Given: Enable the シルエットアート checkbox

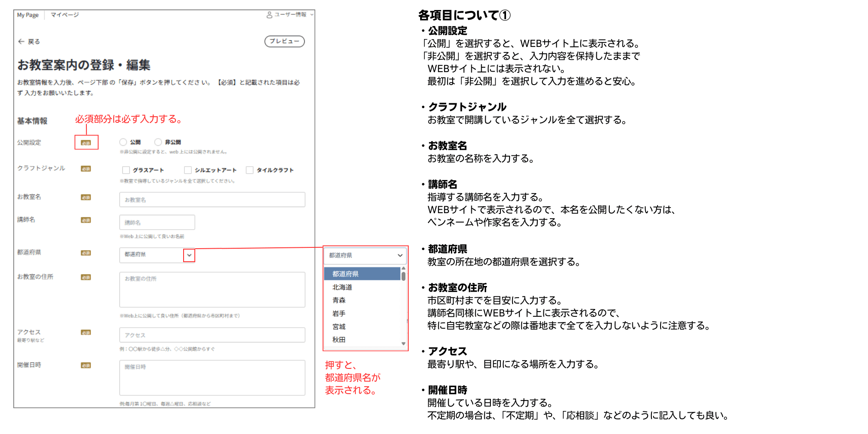Looking at the screenshot, I should [x=188, y=170].
